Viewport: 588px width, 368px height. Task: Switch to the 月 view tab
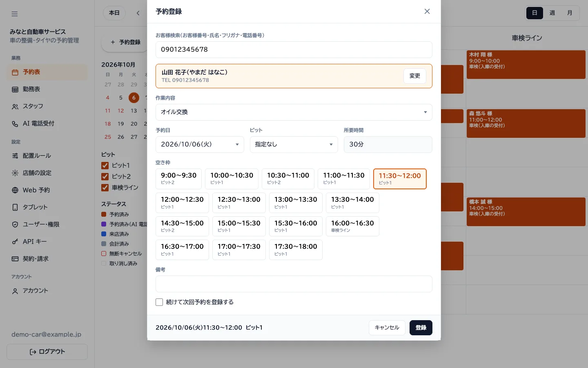click(570, 13)
